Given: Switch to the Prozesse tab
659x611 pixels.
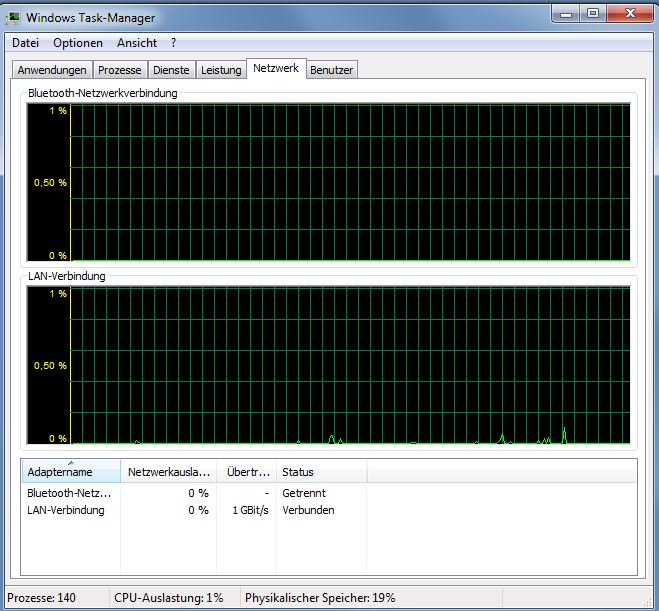Looking at the screenshot, I should pos(120,70).
